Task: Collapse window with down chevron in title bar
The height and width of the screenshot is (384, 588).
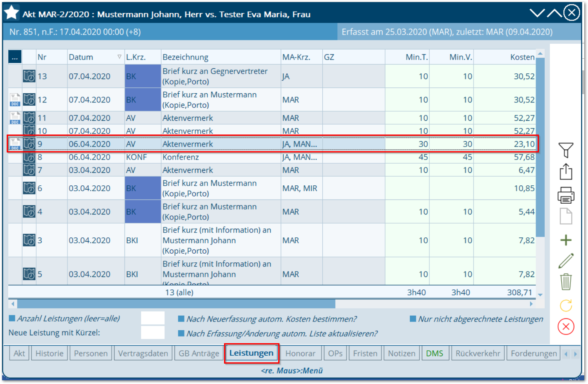Action: 537,13
